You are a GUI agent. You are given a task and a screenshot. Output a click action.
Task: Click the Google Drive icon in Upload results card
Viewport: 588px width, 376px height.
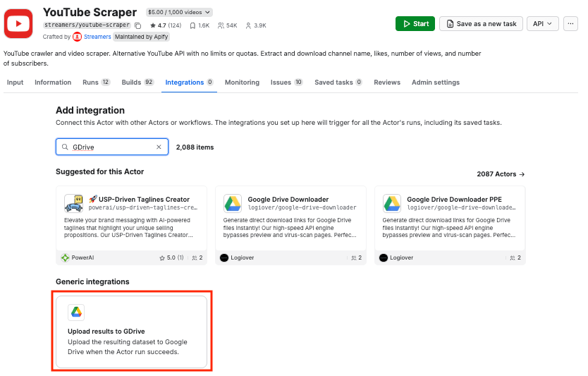pyautogui.click(x=76, y=313)
